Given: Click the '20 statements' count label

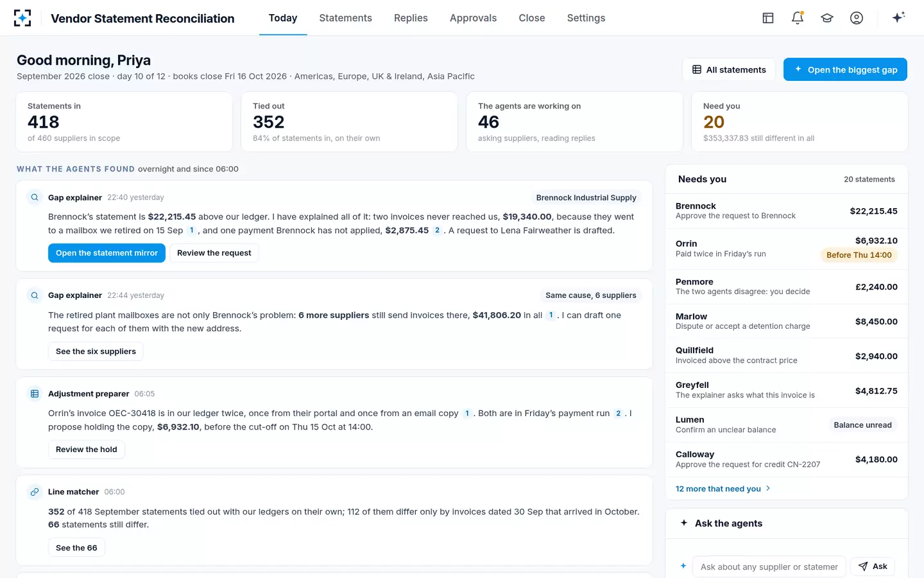Looking at the screenshot, I should click(x=869, y=179).
